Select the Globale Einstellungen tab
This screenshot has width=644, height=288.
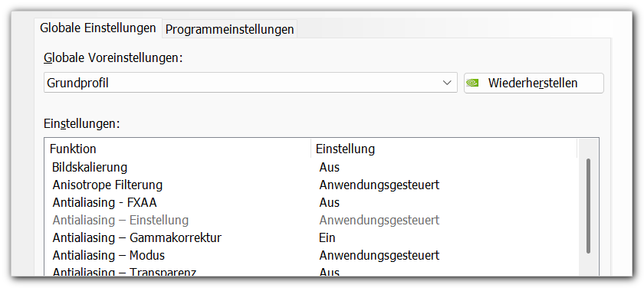[98, 28]
